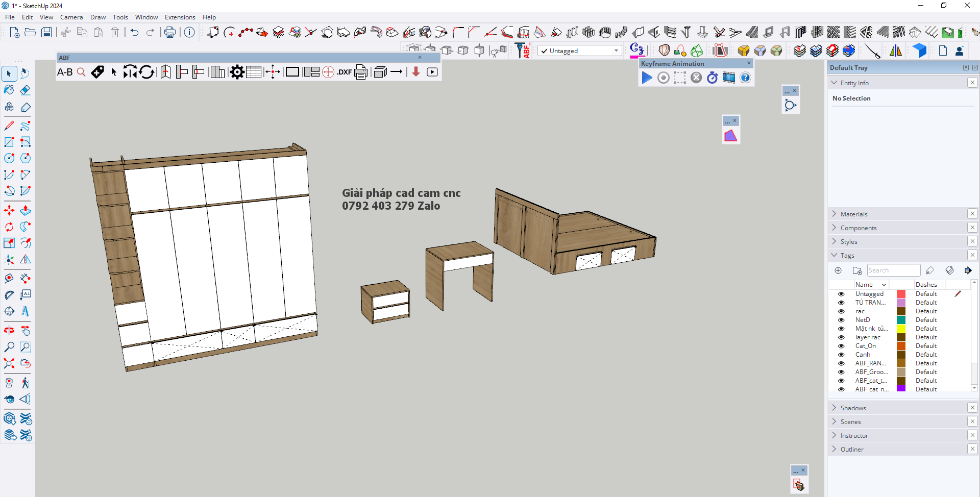The height and width of the screenshot is (497, 980).
Task: Select the Eraser tool in left toolbar
Action: (26, 90)
